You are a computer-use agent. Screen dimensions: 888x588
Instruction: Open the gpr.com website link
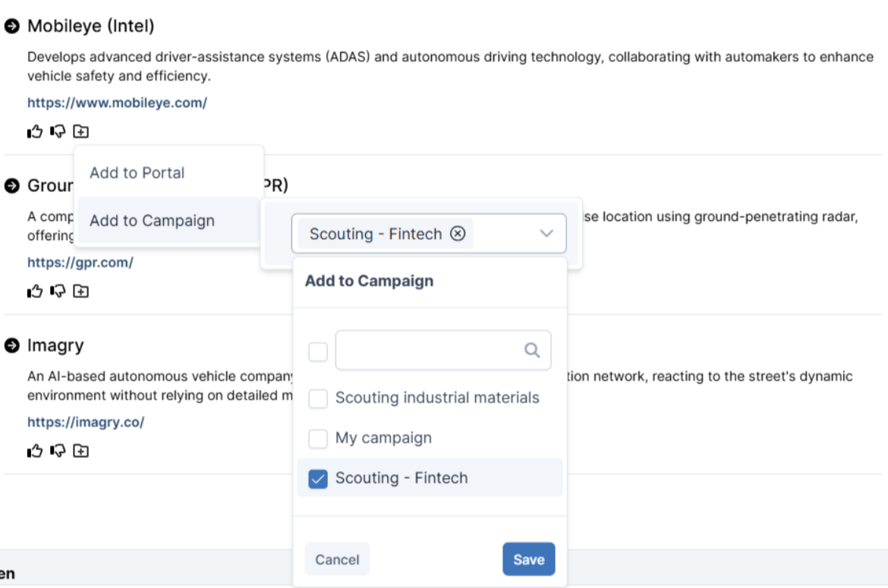pos(80,263)
